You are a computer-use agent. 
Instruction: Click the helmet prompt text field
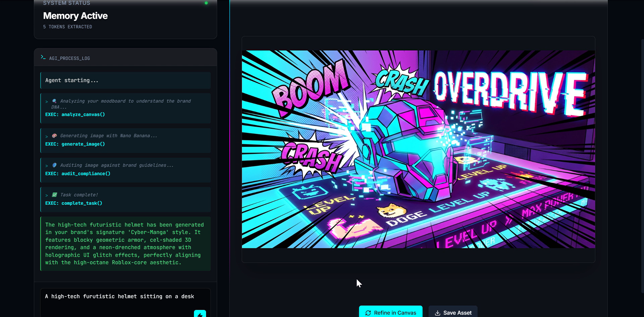pos(126,303)
